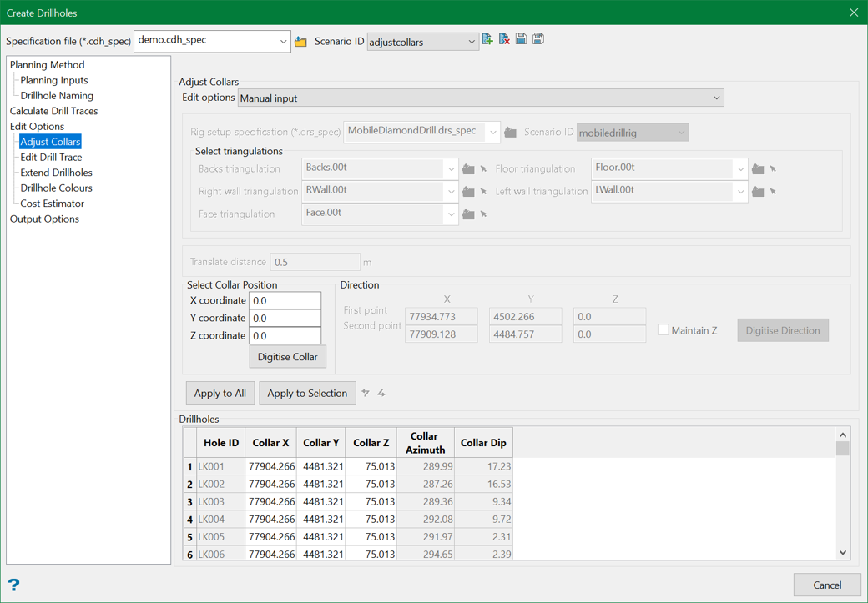This screenshot has height=603, width=868.
Task: Click browse folder icon for rig setup specification
Action: point(511,133)
